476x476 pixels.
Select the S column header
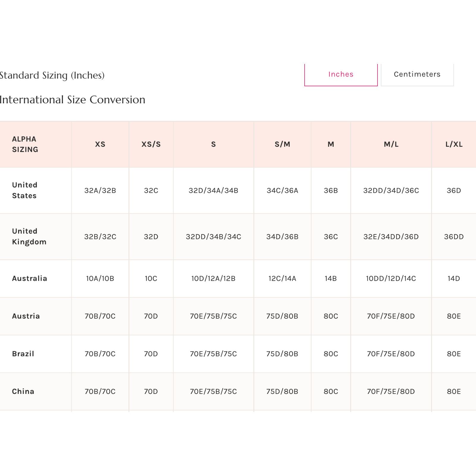(214, 144)
